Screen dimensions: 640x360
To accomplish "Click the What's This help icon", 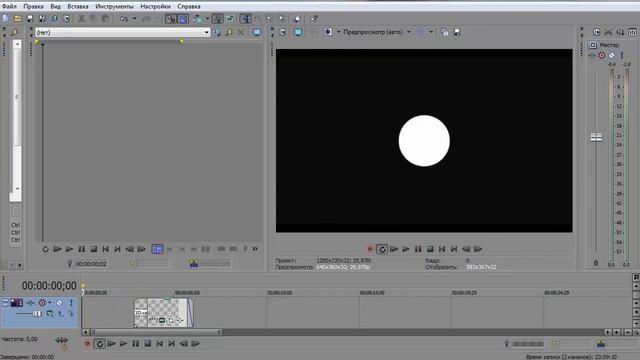I will coord(313,19).
